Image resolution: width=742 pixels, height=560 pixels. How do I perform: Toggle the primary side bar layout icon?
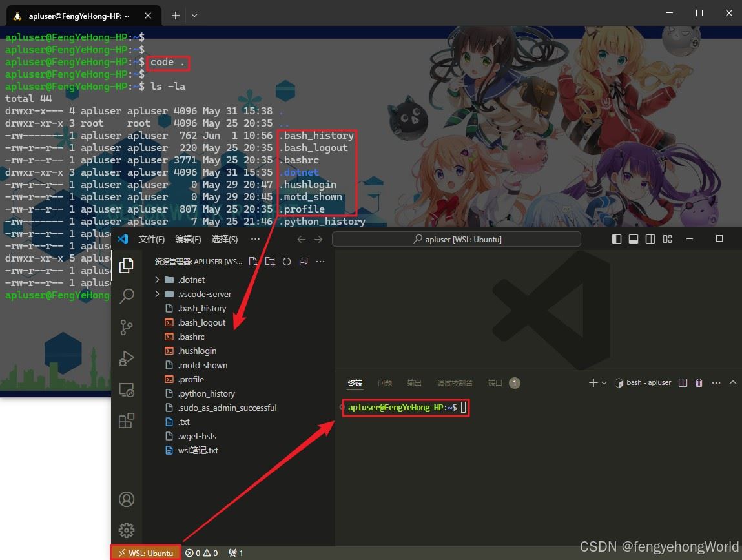coord(617,239)
